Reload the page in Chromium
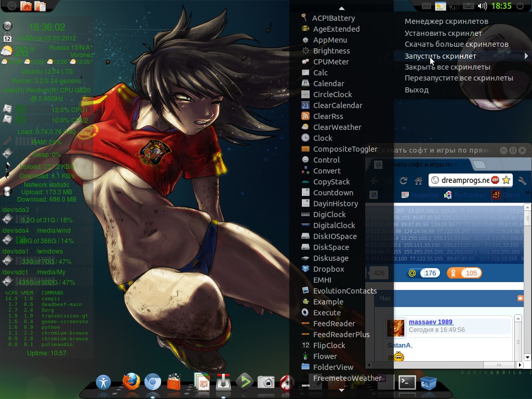Screen dimensions: 532x399 click(x=403, y=180)
